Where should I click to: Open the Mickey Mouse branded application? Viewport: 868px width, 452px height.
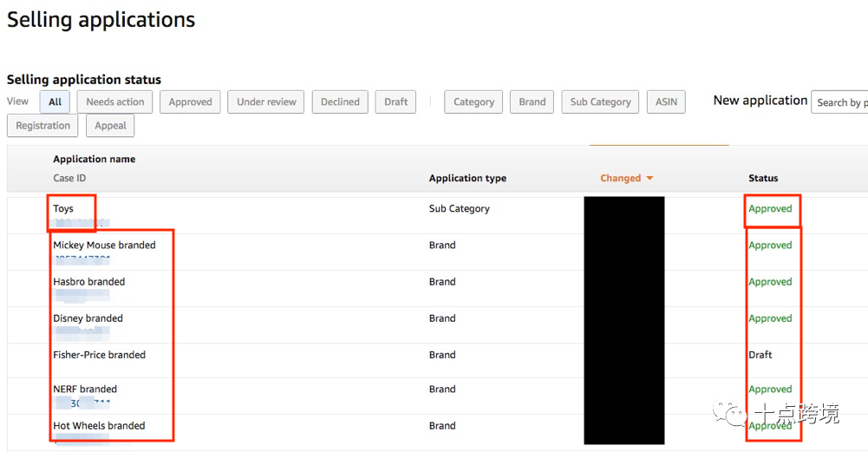coord(104,245)
